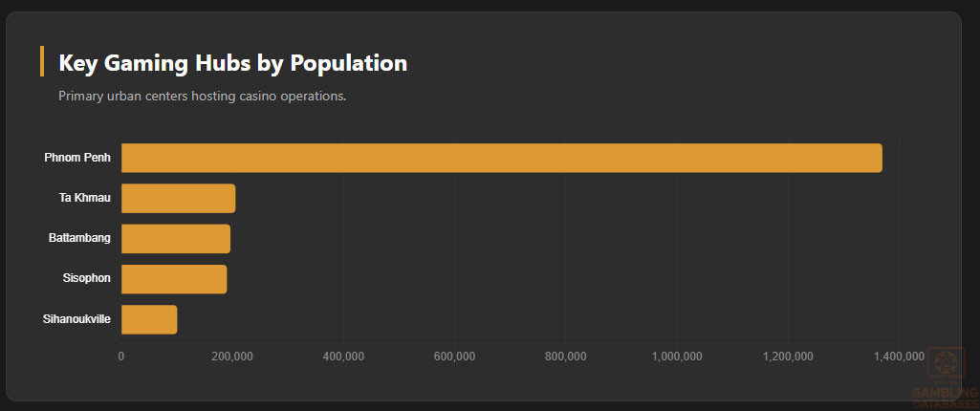Click the Battambang population bar
Image resolution: width=980 pixels, height=411 pixels.
coord(175,238)
